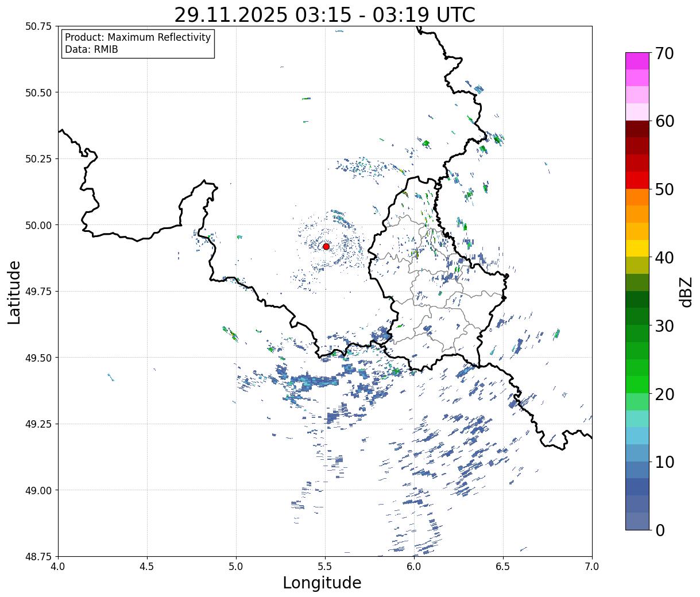Click the latitude tick label 49.50
The image size is (700, 597).
[x=38, y=358]
